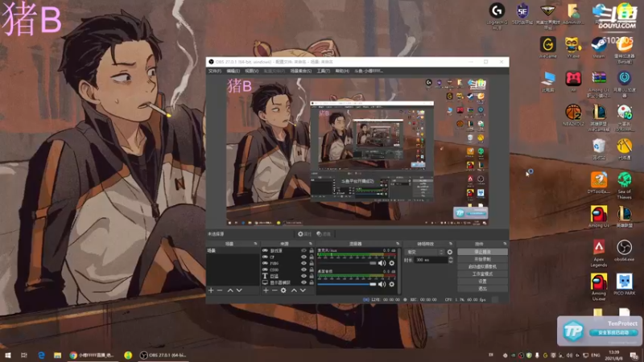The width and height of the screenshot is (644, 362).
Task: Click the transition duration 300 ms field
Action: (x=431, y=260)
